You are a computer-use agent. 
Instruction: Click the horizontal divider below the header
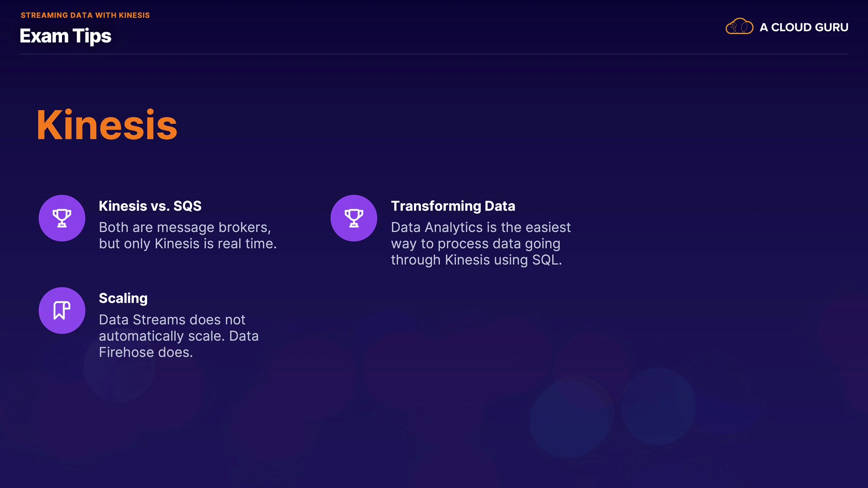(x=434, y=54)
